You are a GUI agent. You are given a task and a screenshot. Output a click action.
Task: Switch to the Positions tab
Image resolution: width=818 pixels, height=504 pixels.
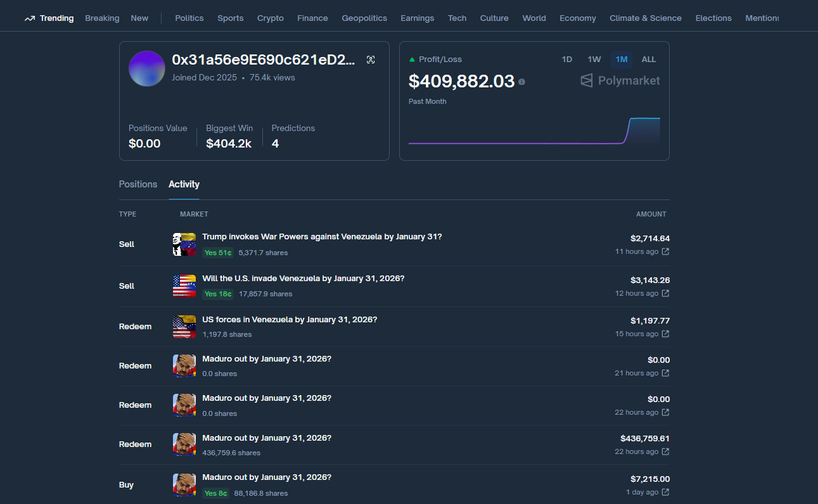click(x=137, y=184)
